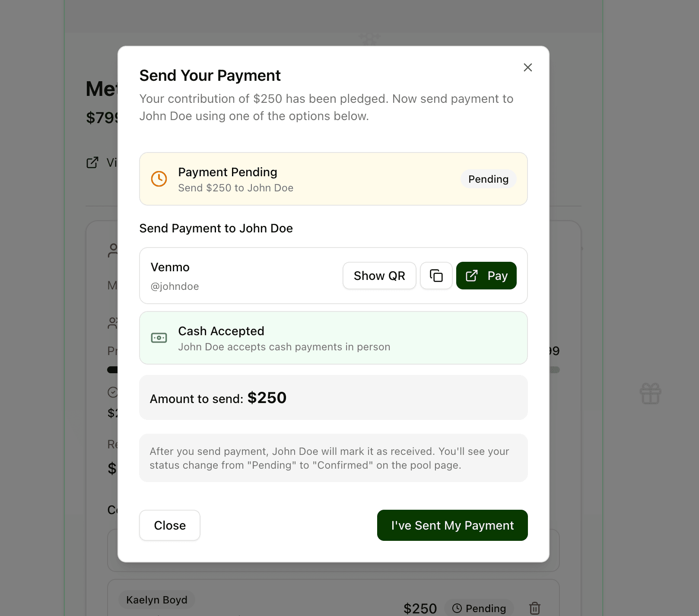Click the Pending status next to $250 below
The width and height of the screenshot is (699, 616).
pyautogui.click(x=479, y=608)
